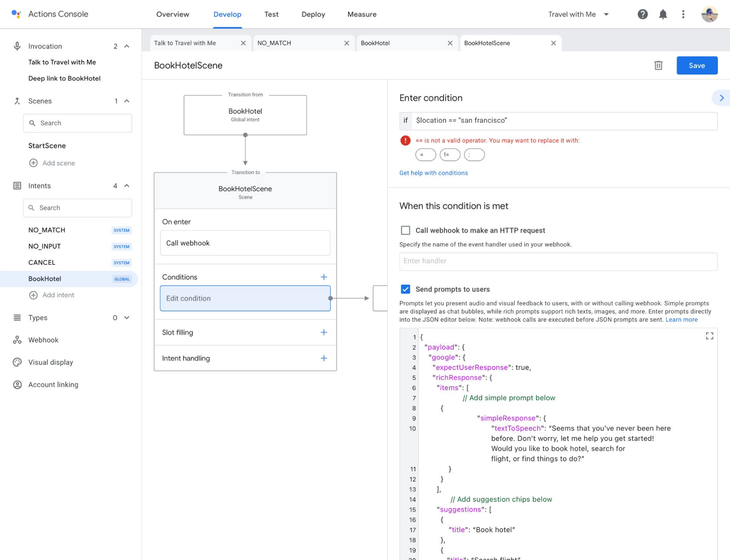Open Get help with conditions link
This screenshot has height=560, width=730.
[433, 173]
